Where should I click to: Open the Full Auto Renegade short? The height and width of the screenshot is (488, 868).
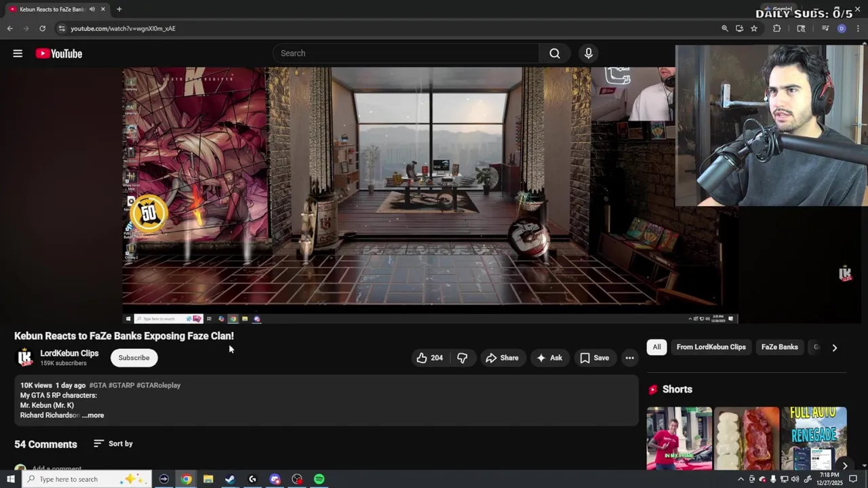tap(814, 439)
